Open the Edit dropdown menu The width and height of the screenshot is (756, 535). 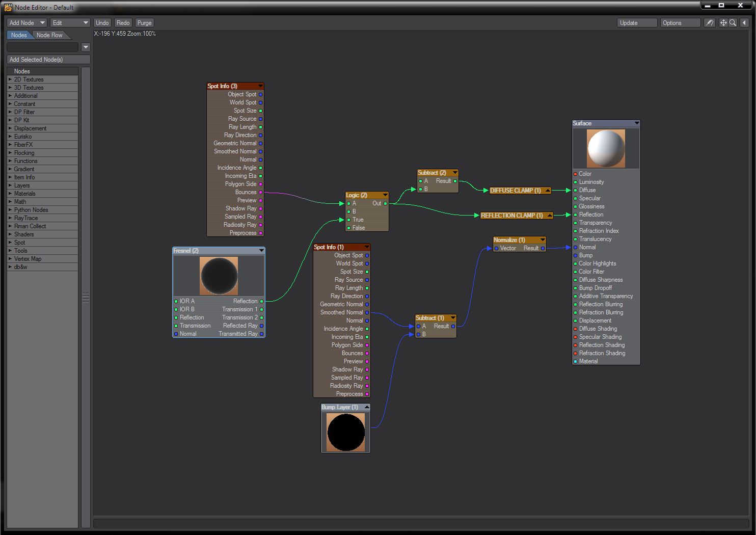pyautogui.click(x=70, y=23)
